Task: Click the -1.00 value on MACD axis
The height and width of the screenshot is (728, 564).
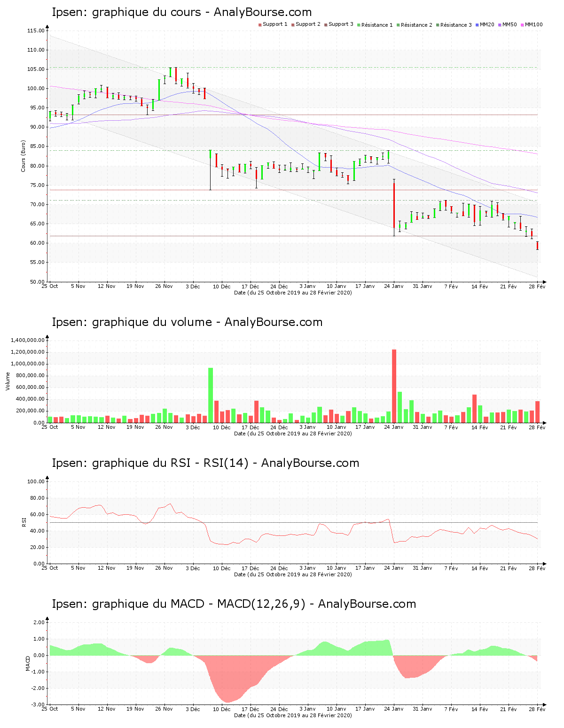Action: pos(39,672)
